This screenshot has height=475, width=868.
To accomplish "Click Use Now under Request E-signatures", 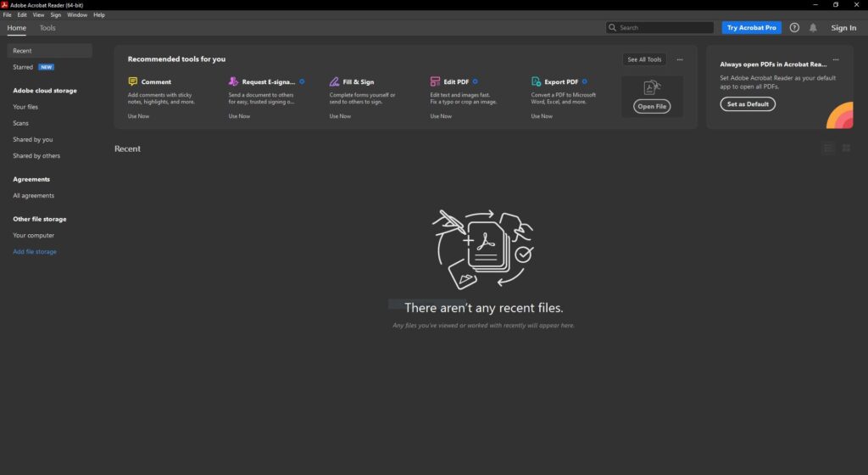I will (239, 116).
